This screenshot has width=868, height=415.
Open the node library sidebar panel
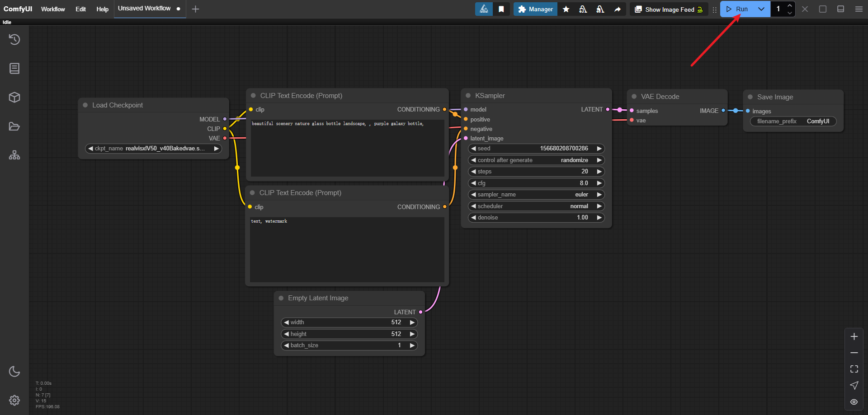[14, 69]
